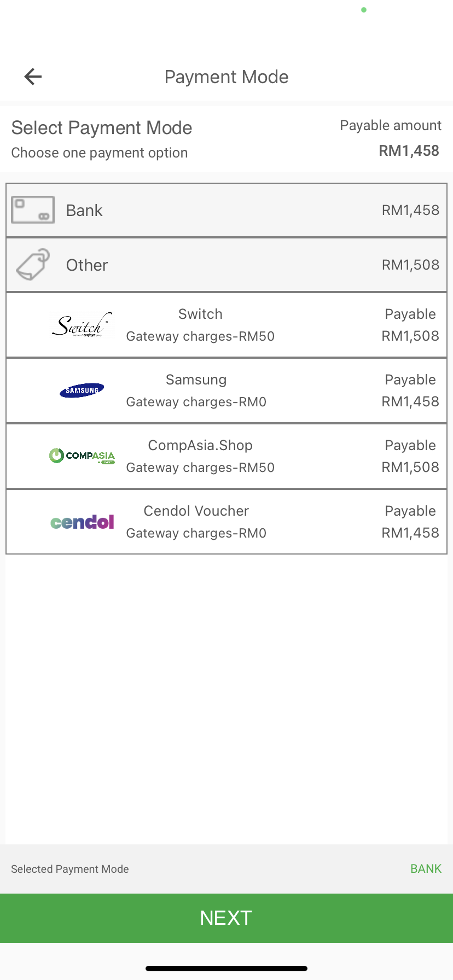Image resolution: width=453 pixels, height=980 pixels.
Task: Tap the Samsung logo
Action: pos(82,390)
